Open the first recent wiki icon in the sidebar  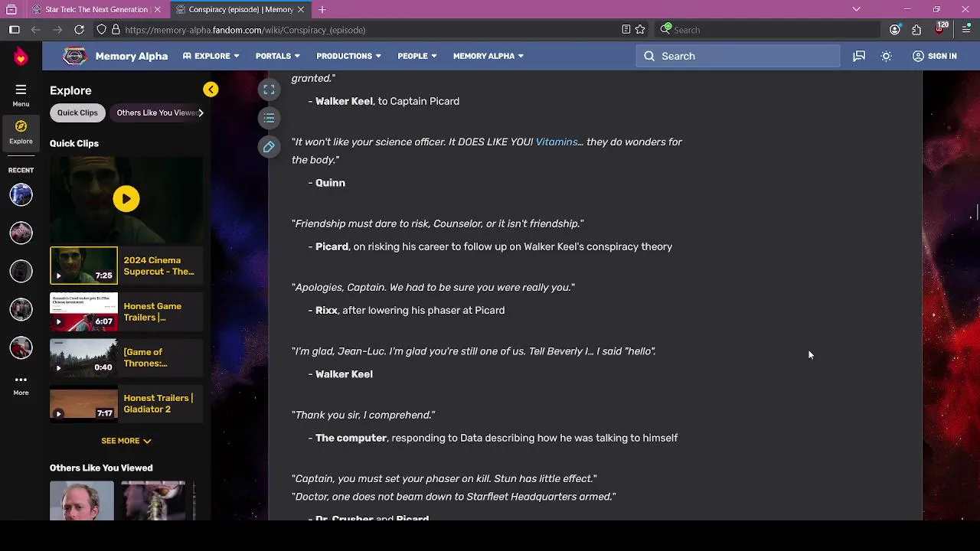[21, 194]
